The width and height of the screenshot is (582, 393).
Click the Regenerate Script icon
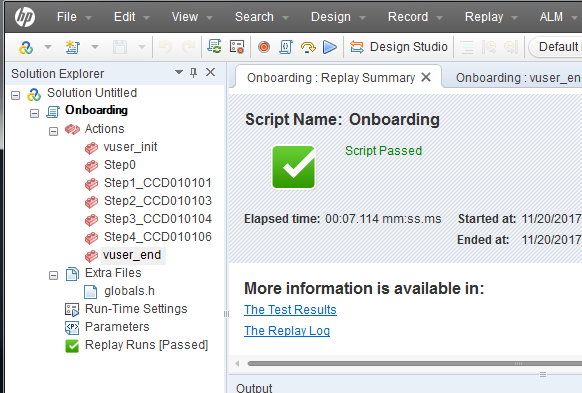click(214, 47)
